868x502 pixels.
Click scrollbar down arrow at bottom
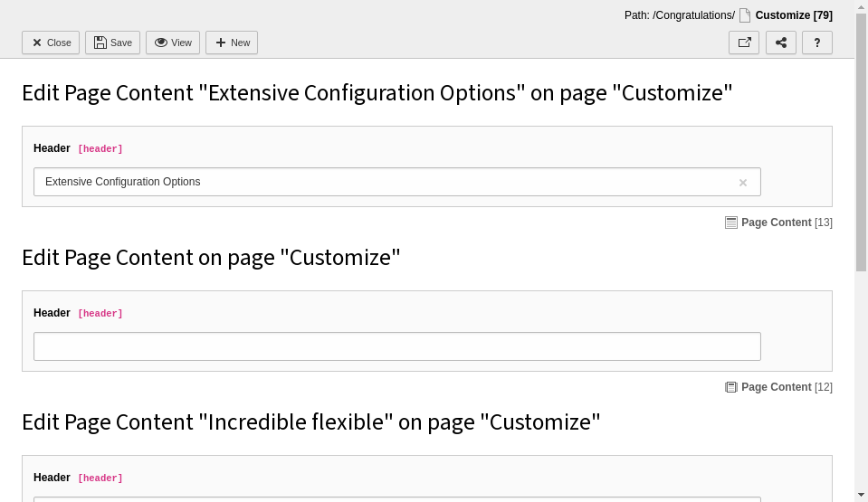click(x=861, y=496)
